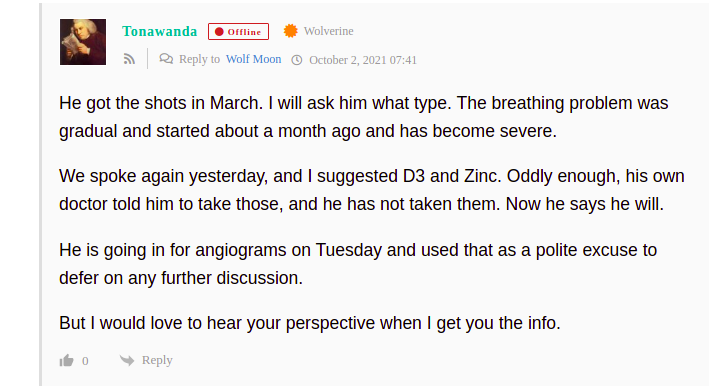Click the 'Reply to' label text

[x=199, y=59]
